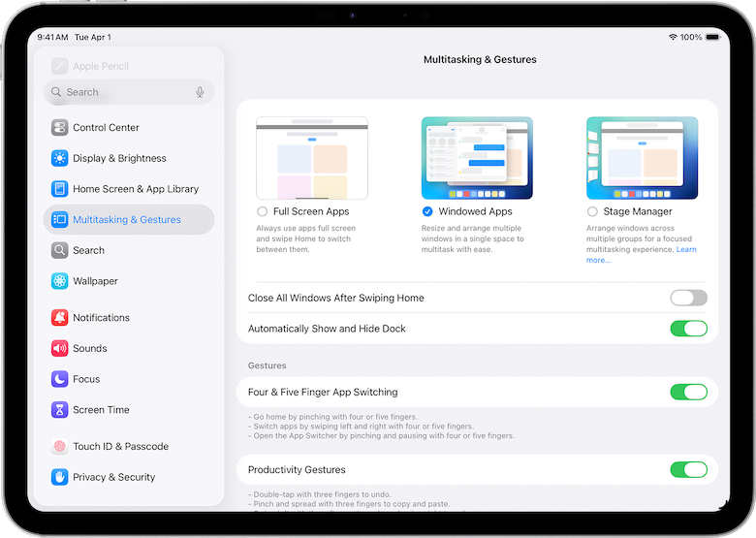Tap the 'Pinch and spread with three fingers' text
The image size is (756, 538).
(x=349, y=504)
